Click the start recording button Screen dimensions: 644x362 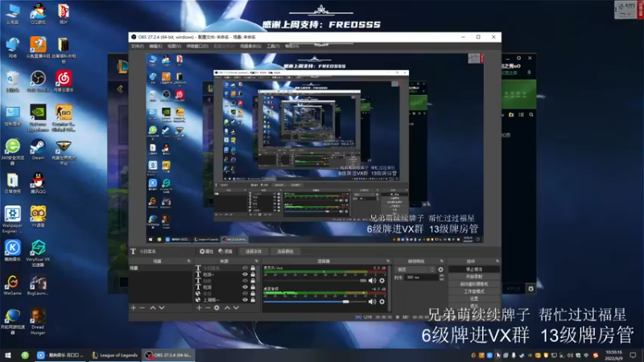[474, 277]
